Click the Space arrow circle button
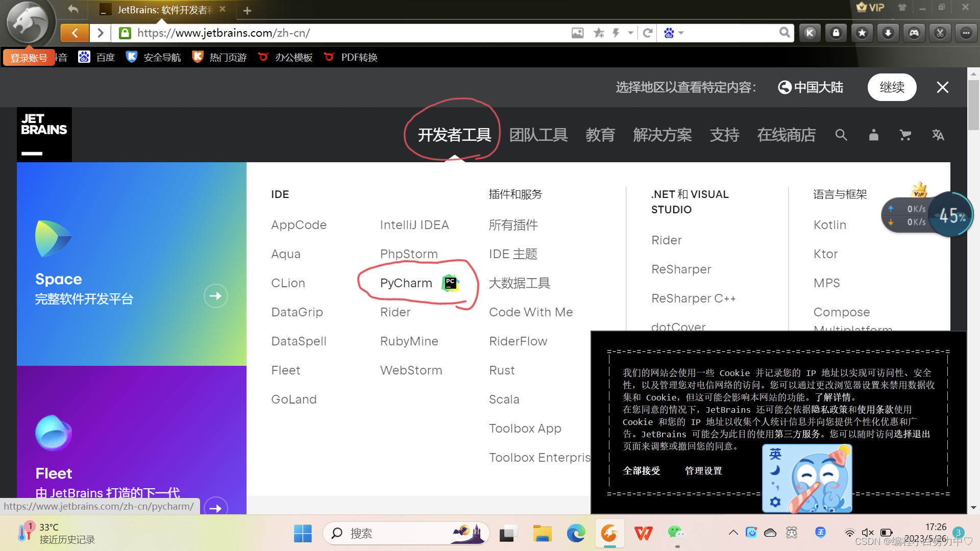 coord(216,296)
